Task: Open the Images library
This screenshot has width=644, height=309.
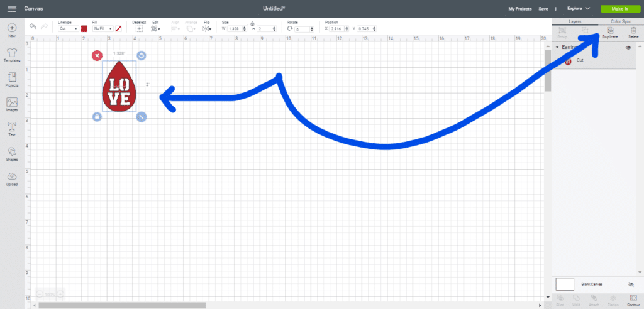Action: (x=12, y=104)
